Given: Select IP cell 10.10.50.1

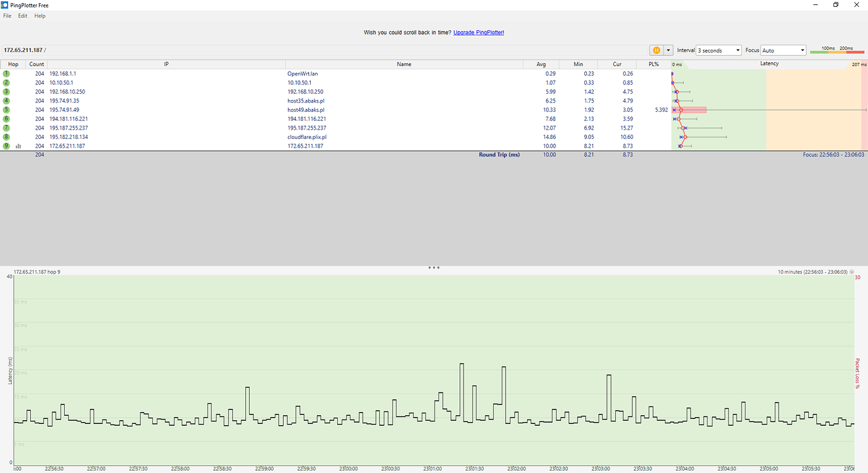Looking at the screenshot, I should [x=62, y=82].
